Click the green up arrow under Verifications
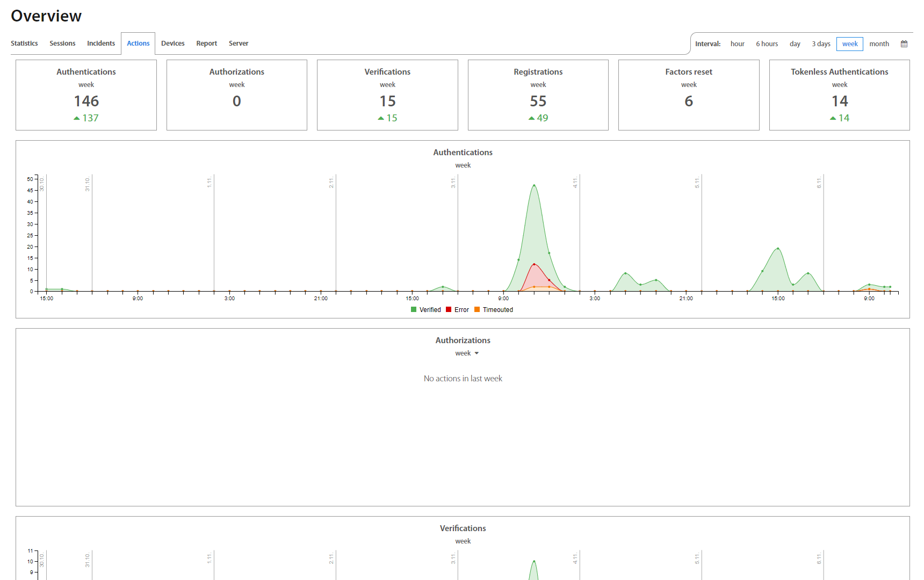924x580 pixels. pyautogui.click(x=381, y=118)
